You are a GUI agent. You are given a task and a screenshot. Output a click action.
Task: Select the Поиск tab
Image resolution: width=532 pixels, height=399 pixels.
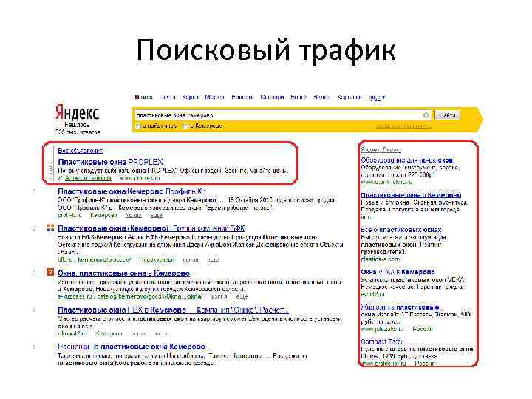[143, 97]
